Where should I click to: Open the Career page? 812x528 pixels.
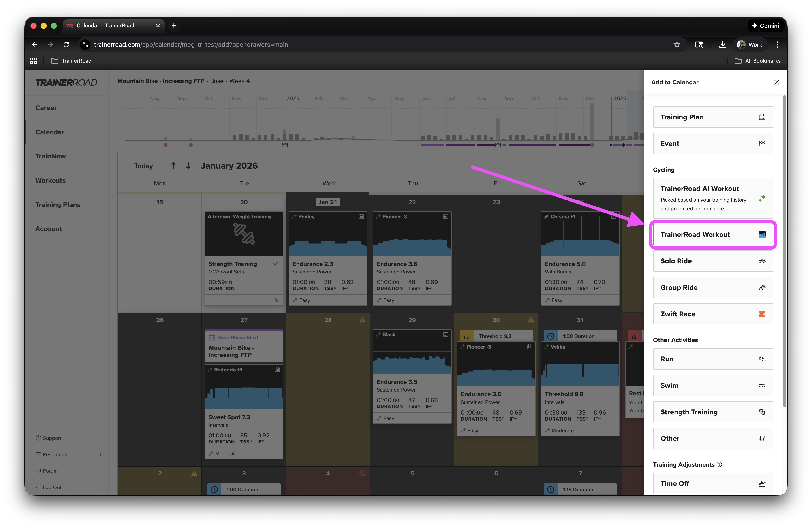coord(46,108)
